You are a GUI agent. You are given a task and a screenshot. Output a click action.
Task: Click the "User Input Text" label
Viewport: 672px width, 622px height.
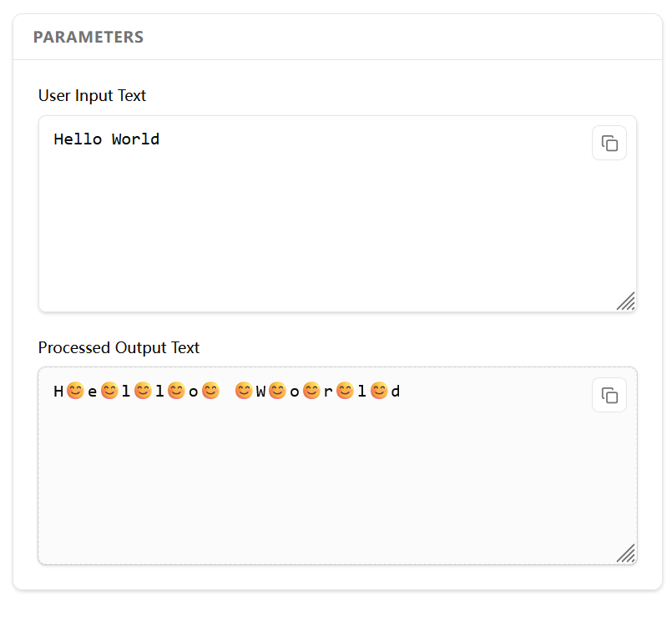coord(92,96)
